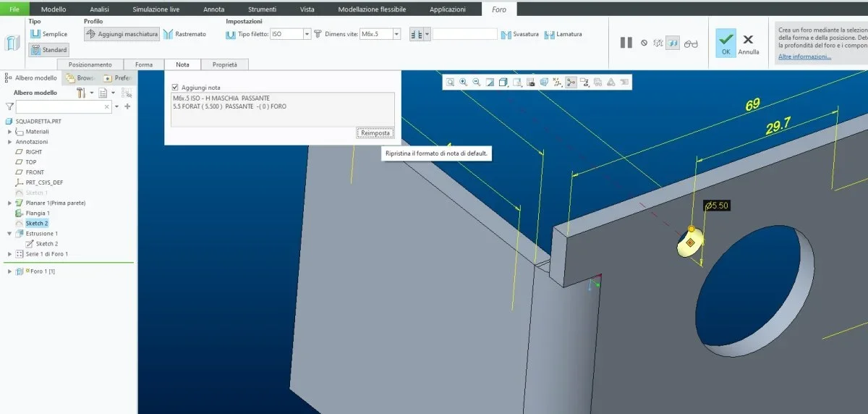Image resolution: width=868 pixels, height=414 pixels.
Task: Click the pause feature icon
Action: 626,43
